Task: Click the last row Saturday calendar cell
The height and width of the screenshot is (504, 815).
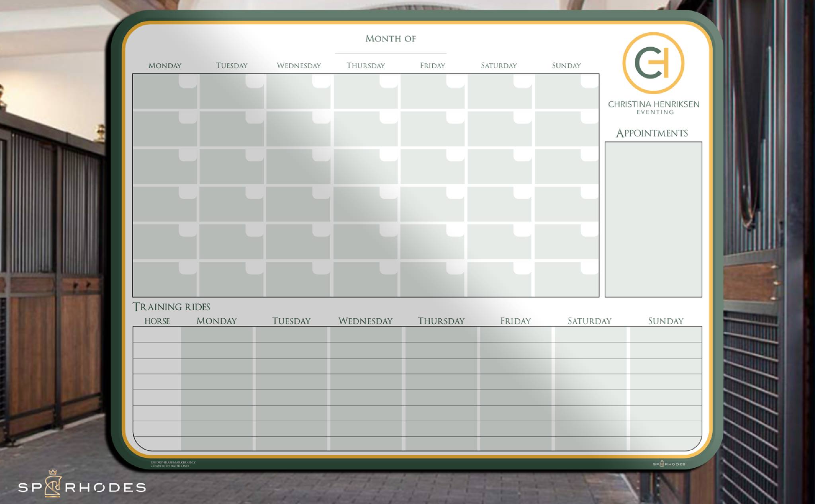Action: (493, 282)
